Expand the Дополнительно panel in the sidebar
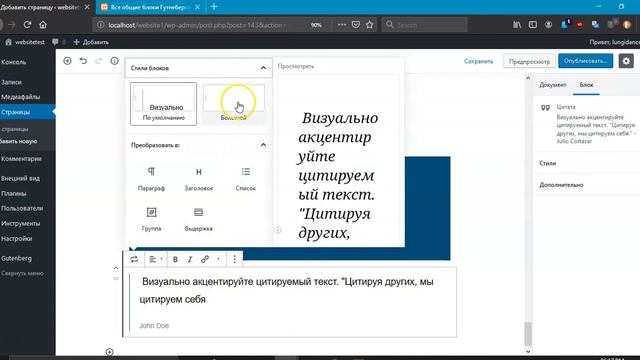Image resolution: width=640 pixels, height=360 pixels. pyautogui.click(x=587, y=184)
